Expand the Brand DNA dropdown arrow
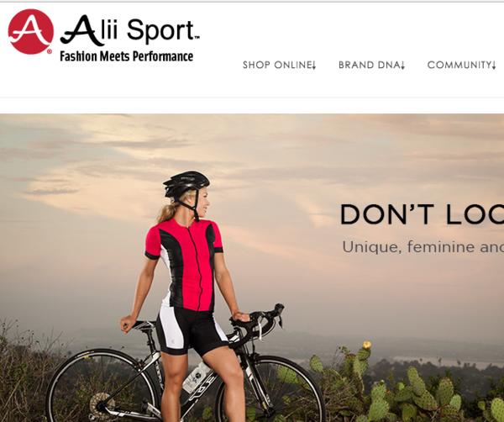The image size is (504, 422). tap(402, 66)
